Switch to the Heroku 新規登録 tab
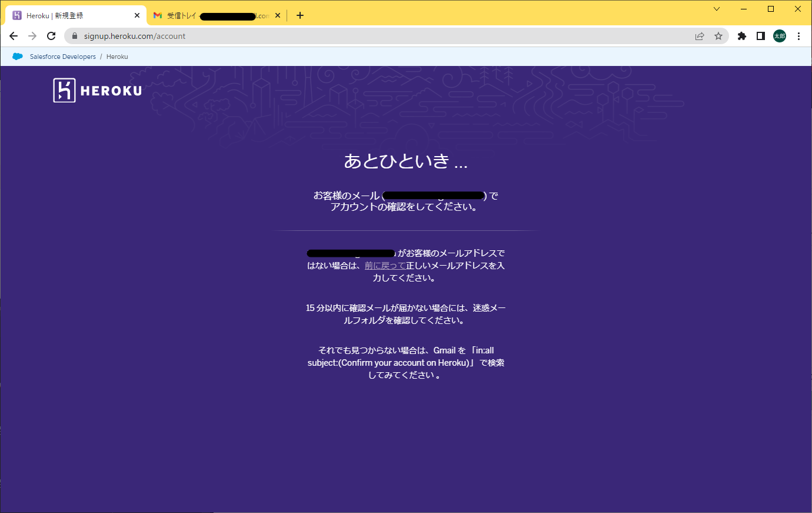812x513 pixels. click(76, 15)
